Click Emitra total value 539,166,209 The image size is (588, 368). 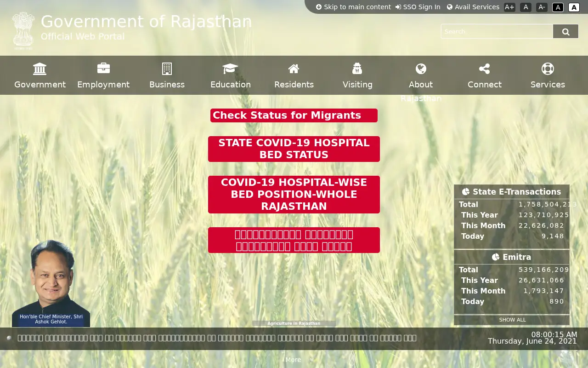pos(544,270)
